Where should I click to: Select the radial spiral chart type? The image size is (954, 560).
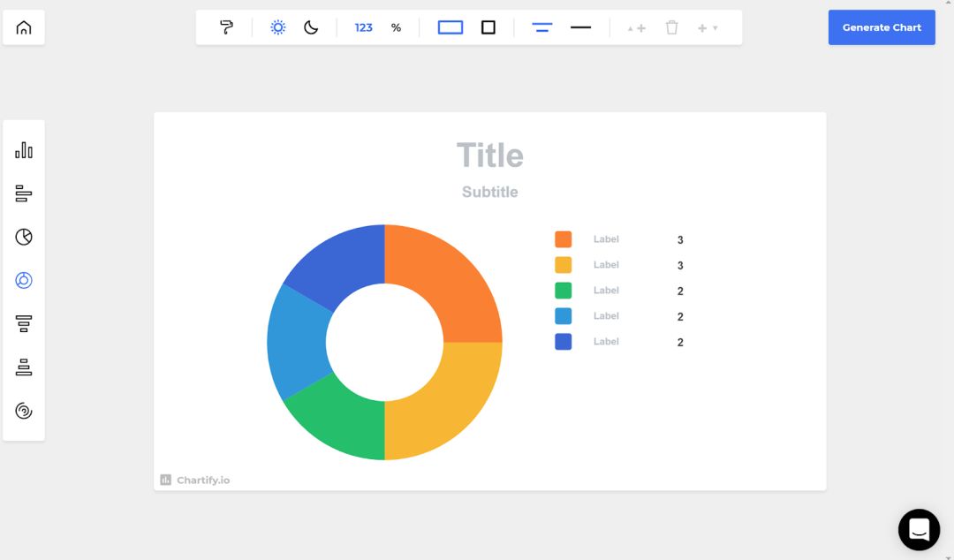pyautogui.click(x=24, y=411)
